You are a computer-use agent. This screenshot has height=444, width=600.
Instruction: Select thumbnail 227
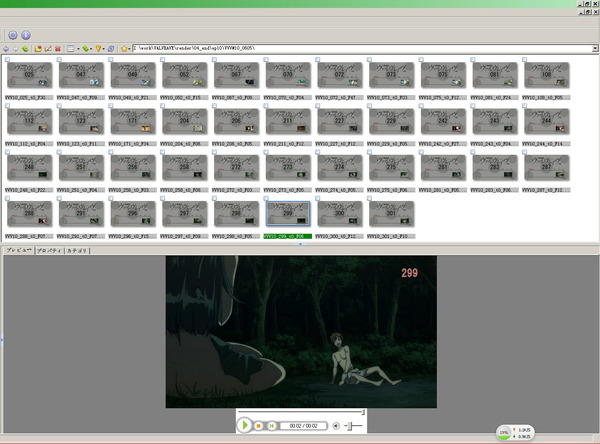point(340,122)
